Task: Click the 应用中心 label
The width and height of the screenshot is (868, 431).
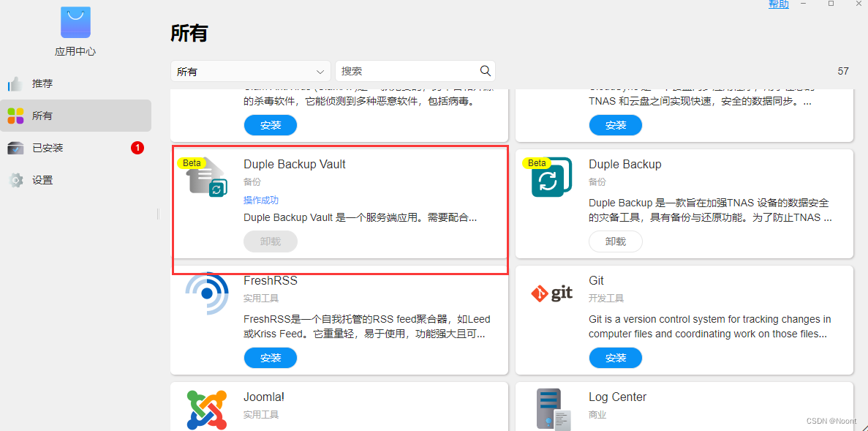Action: (x=75, y=51)
